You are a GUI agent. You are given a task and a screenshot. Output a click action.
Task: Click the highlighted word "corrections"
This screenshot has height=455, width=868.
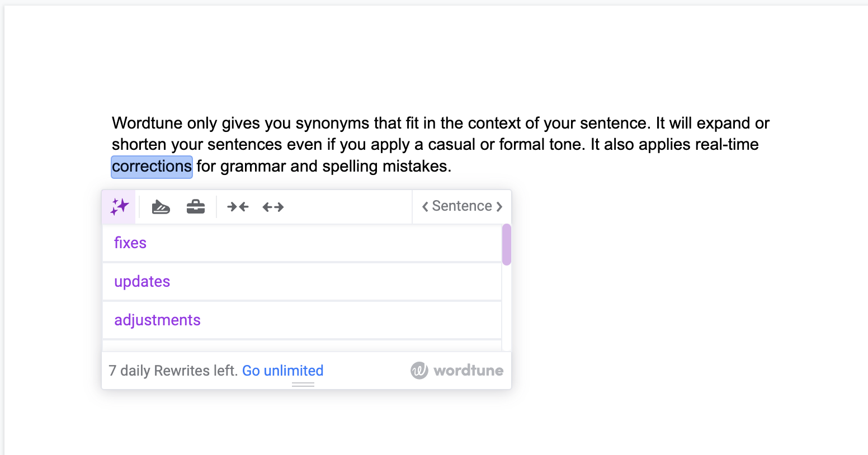(x=152, y=167)
